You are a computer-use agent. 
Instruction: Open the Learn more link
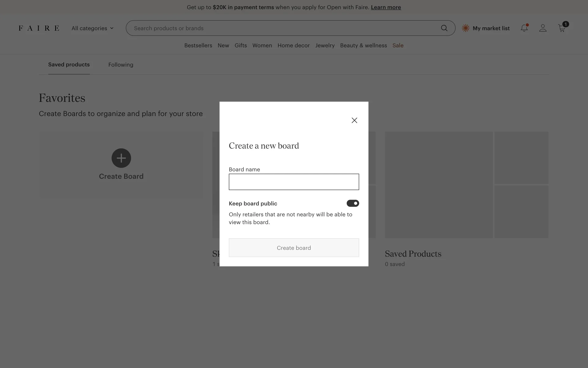click(x=386, y=7)
